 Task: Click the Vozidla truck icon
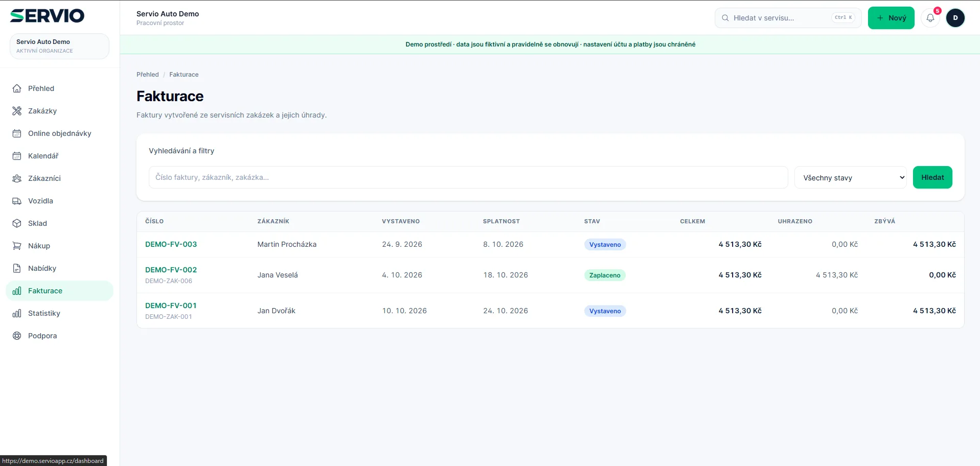(17, 201)
